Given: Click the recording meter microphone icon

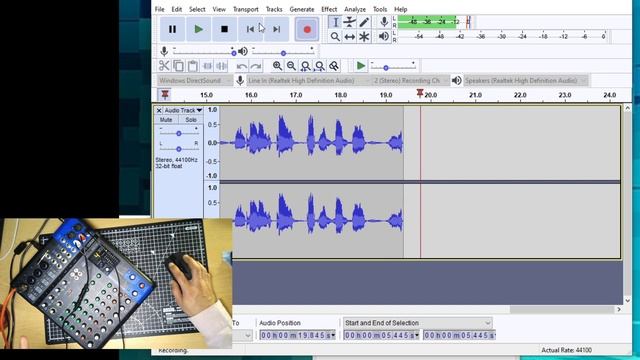Looking at the screenshot, I should [384, 22].
